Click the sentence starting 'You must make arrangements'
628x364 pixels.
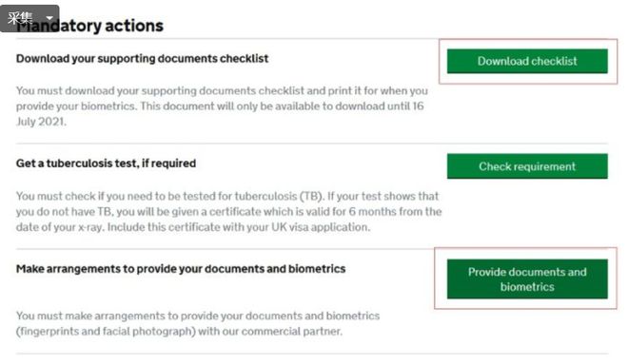pos(198,323)
